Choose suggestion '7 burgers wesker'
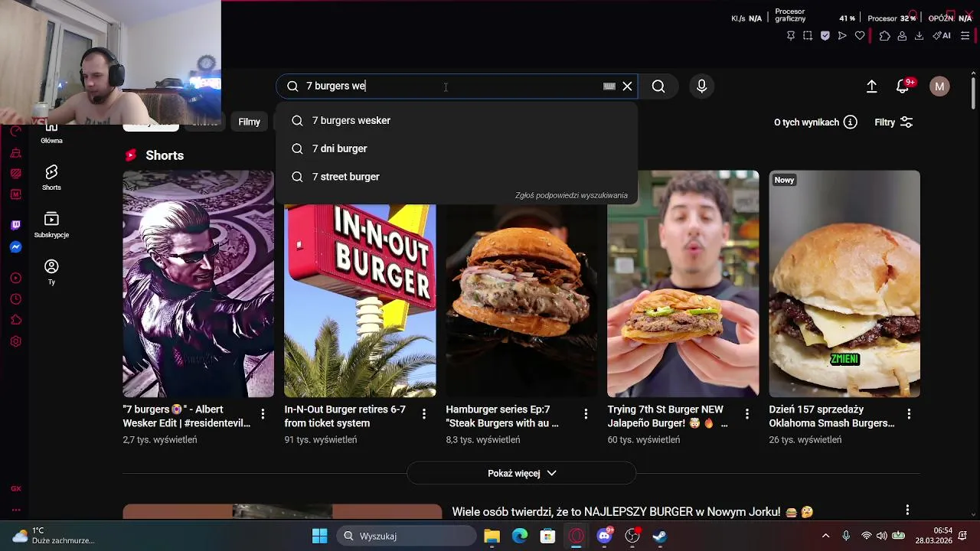Screen dimensions: 980x551 coord(456,120)
